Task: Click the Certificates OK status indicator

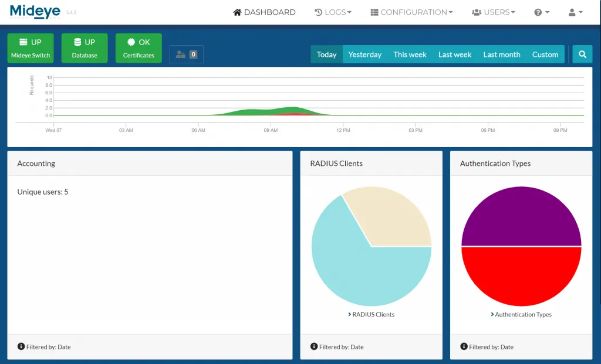Action: point(138,48)
